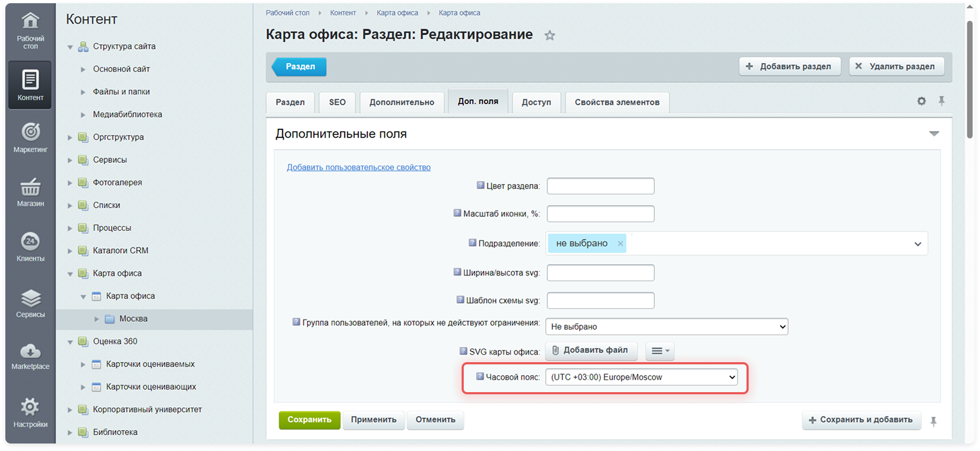Click the Цвет раздела input field

coord(600,186)
